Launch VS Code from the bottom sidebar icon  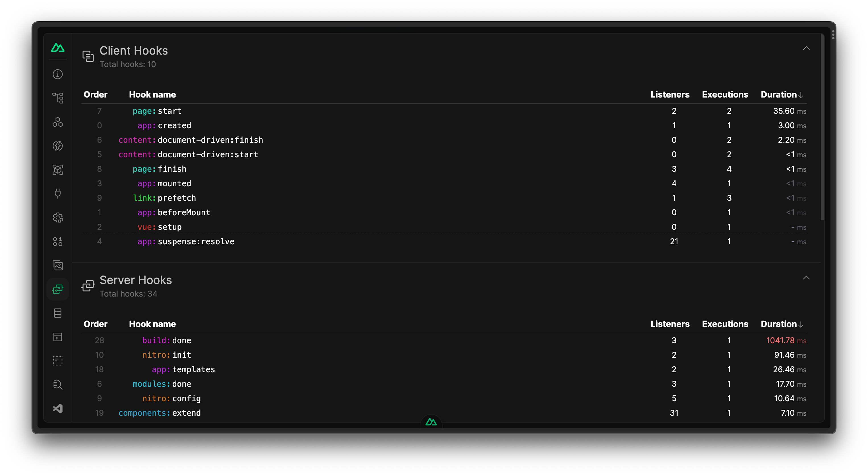[58, 409]
